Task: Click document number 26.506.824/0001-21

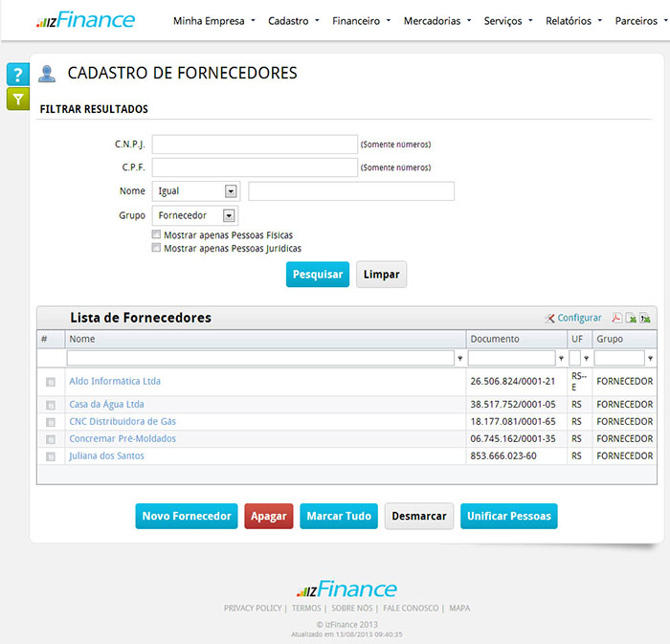Action: [513, 382]
